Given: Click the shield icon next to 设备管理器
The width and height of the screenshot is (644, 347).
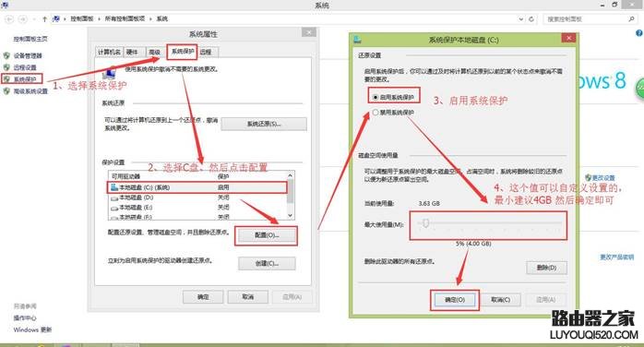Looking at the screenshot, I should tap(6, 55).
